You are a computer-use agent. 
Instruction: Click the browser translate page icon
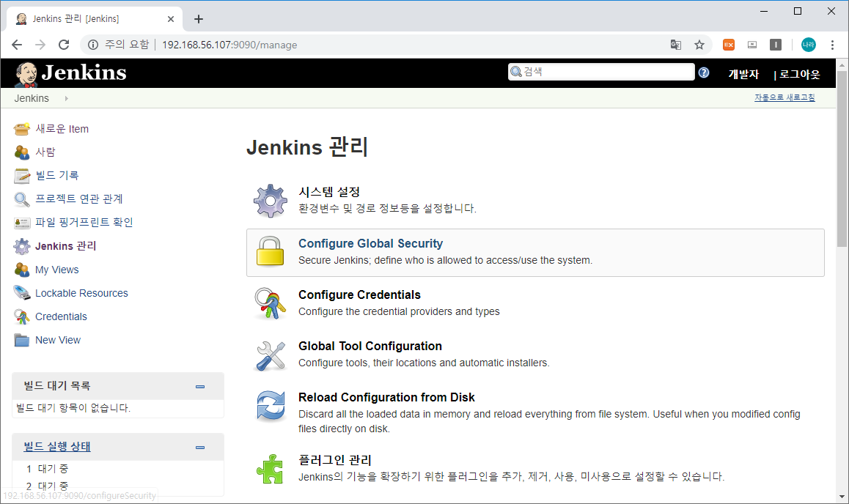[x=676, y=45]
